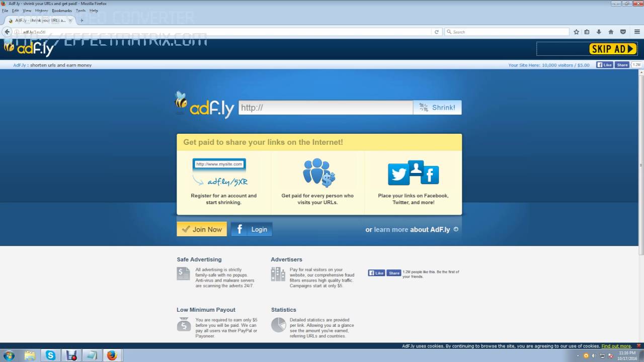Open Skype from the taskbar
Screen dimensions: 644x362
(x=51, y=355)
